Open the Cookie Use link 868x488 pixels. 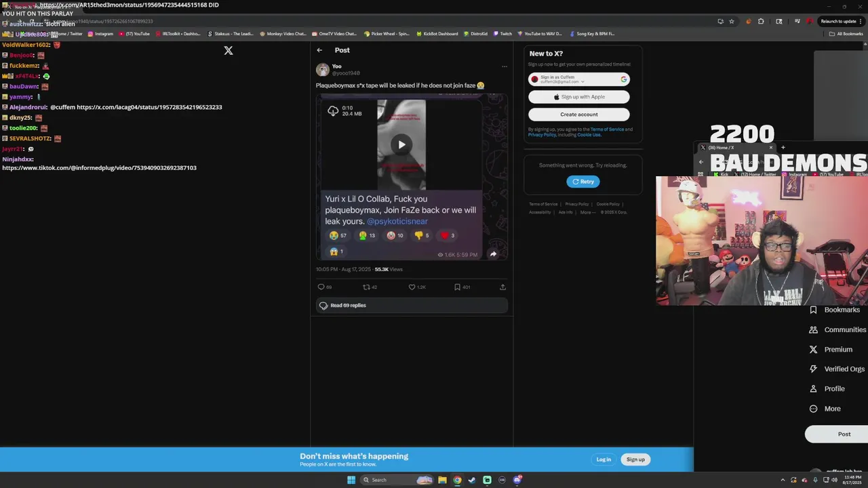(589, 135)
